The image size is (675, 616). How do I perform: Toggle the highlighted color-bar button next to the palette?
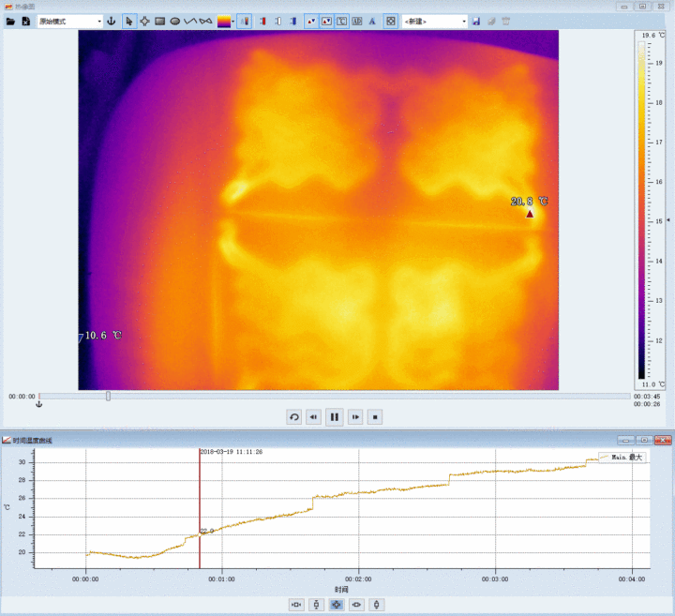[x=245, y=21]
